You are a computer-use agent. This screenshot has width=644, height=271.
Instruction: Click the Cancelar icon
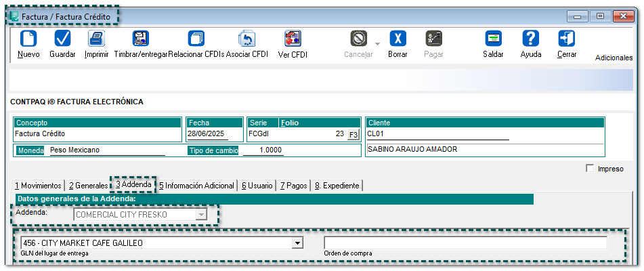[358, 39]
